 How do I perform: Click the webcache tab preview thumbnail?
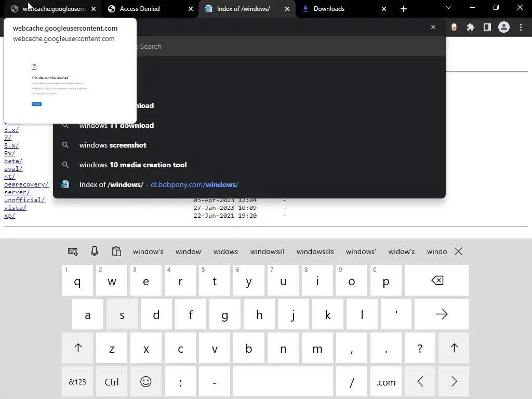pos(70,85)
